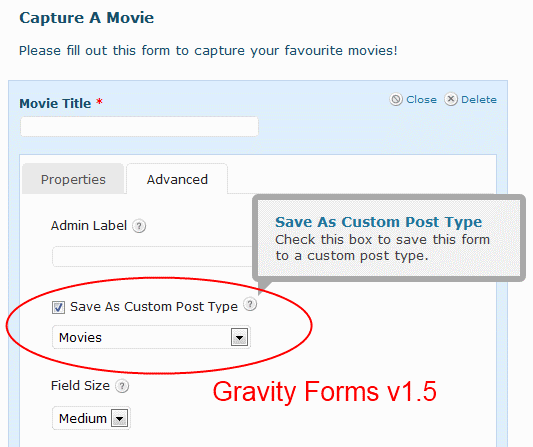The width and height of the screenshot is (533, 447).
Task: Click the Save As Custom Post Type label
Action: [x=154, y=307]
